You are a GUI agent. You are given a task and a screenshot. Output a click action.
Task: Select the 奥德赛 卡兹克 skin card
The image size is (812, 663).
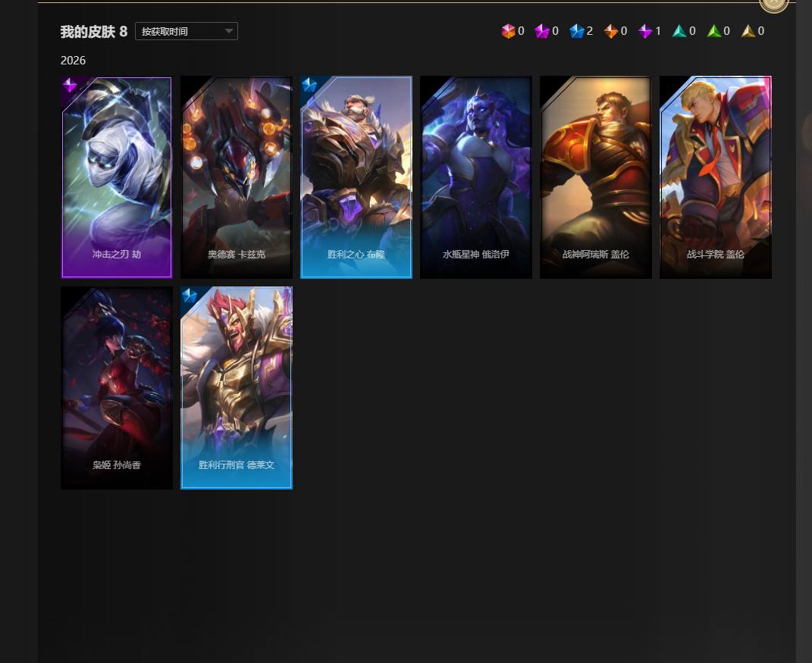pyautogui.click(x=236, y=177)
